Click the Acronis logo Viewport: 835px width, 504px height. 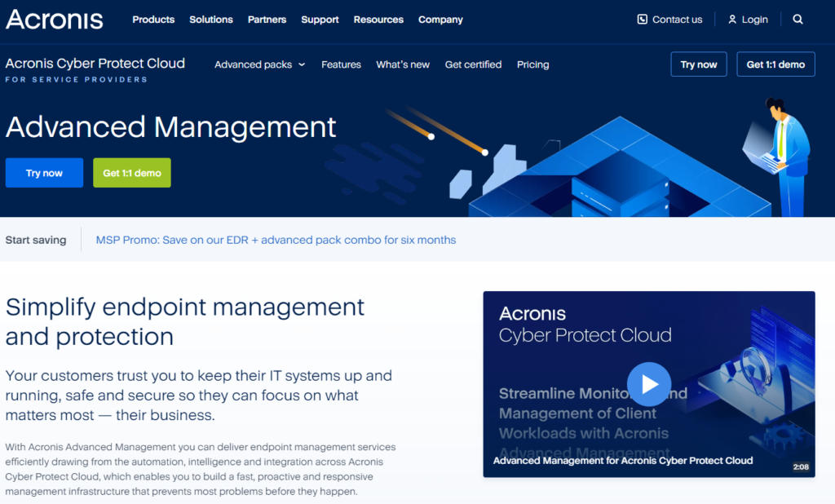(55, 20)
